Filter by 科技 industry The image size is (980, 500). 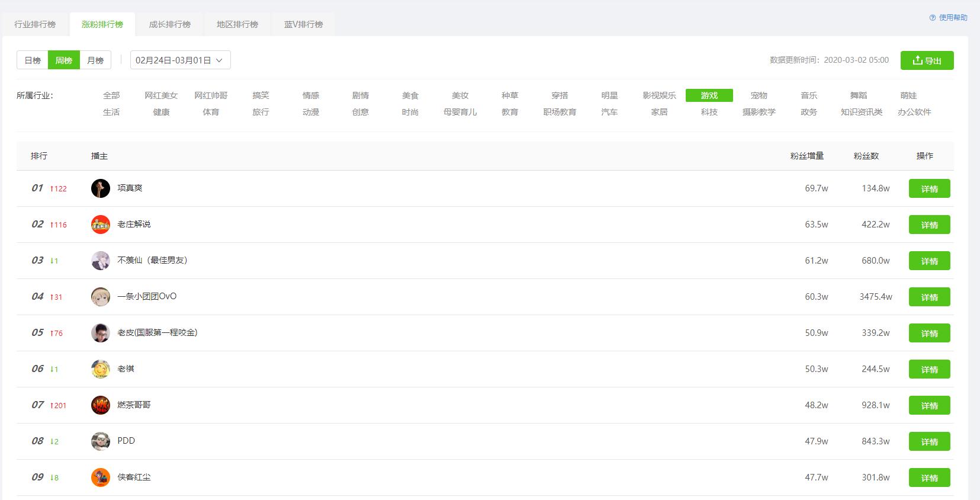coord(709,112)
